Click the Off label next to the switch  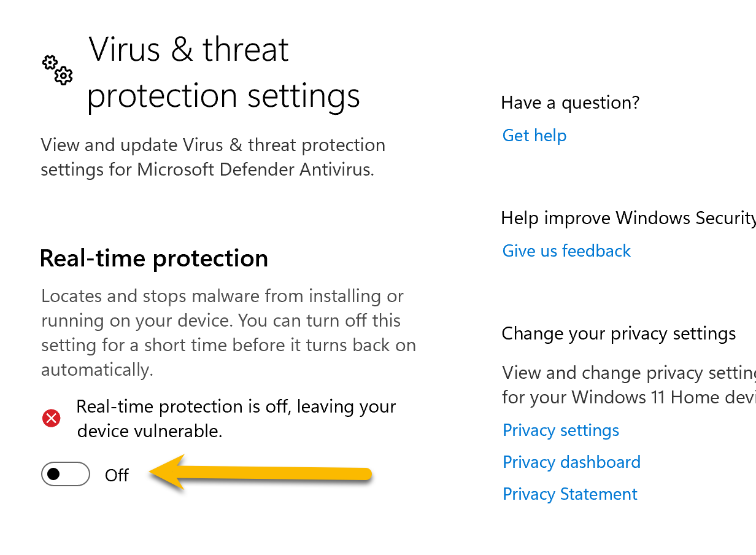(117, 475)
